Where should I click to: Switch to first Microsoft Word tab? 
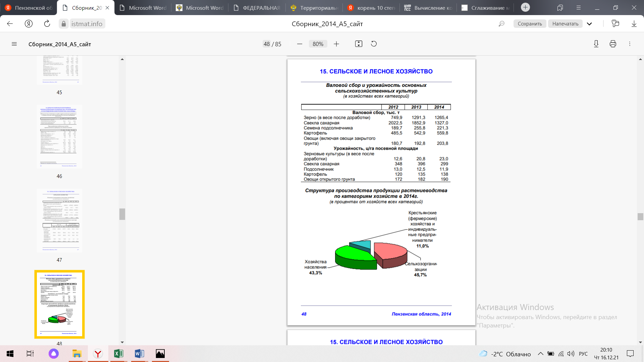pos(143,8)
